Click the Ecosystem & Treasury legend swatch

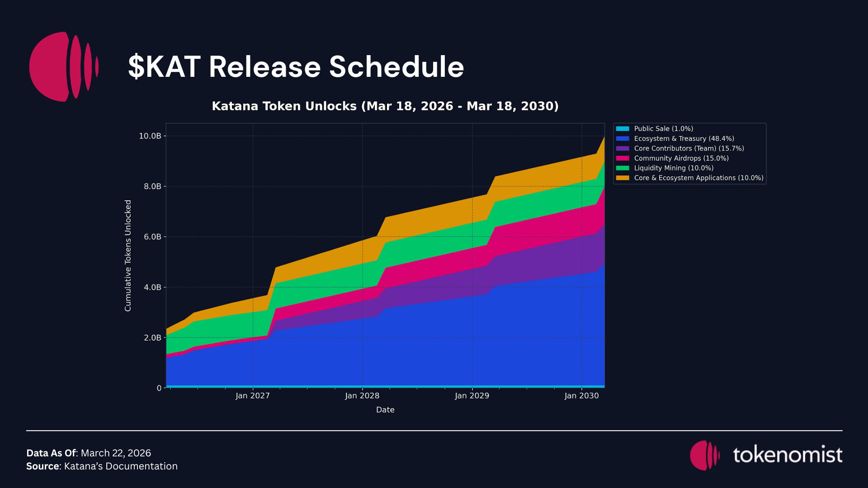[623, 139]
